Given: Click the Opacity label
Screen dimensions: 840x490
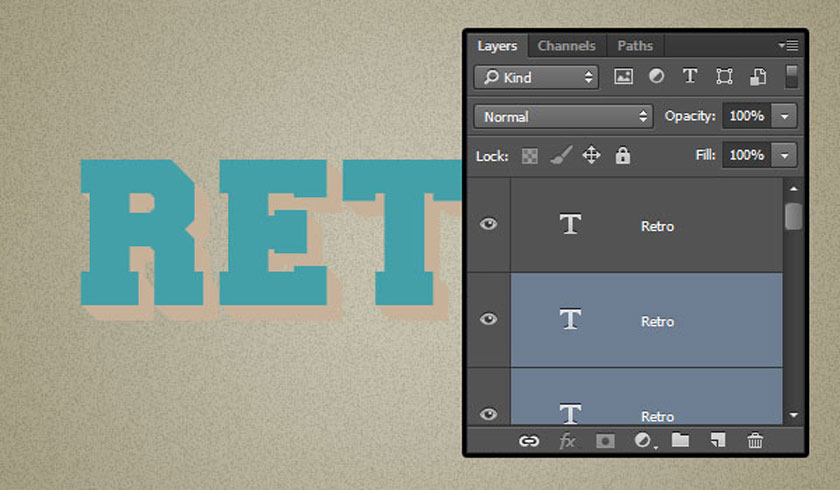Looking at the screenshot, I should tap(690, 116).
